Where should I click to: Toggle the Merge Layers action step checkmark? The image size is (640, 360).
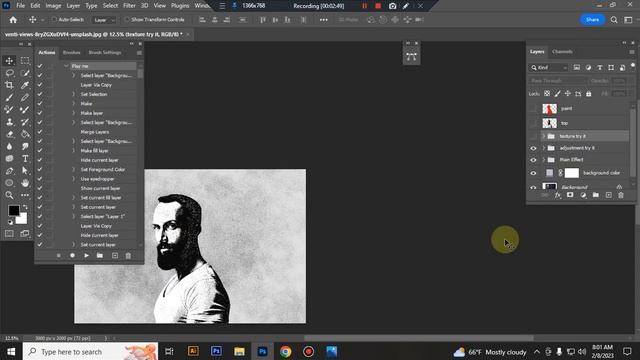coord(40,132)
